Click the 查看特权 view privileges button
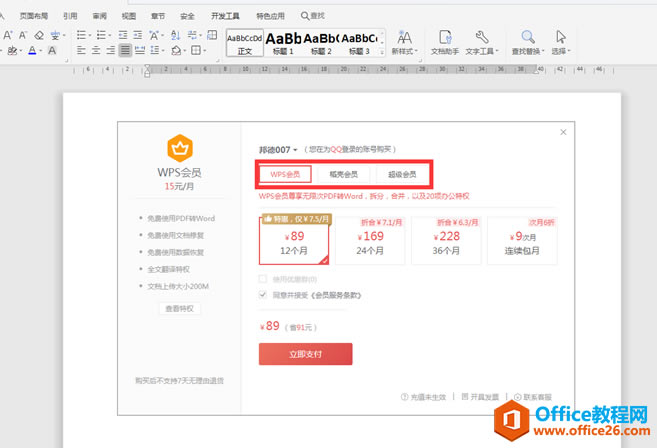657x448 pixels. (x=180, y=308)
